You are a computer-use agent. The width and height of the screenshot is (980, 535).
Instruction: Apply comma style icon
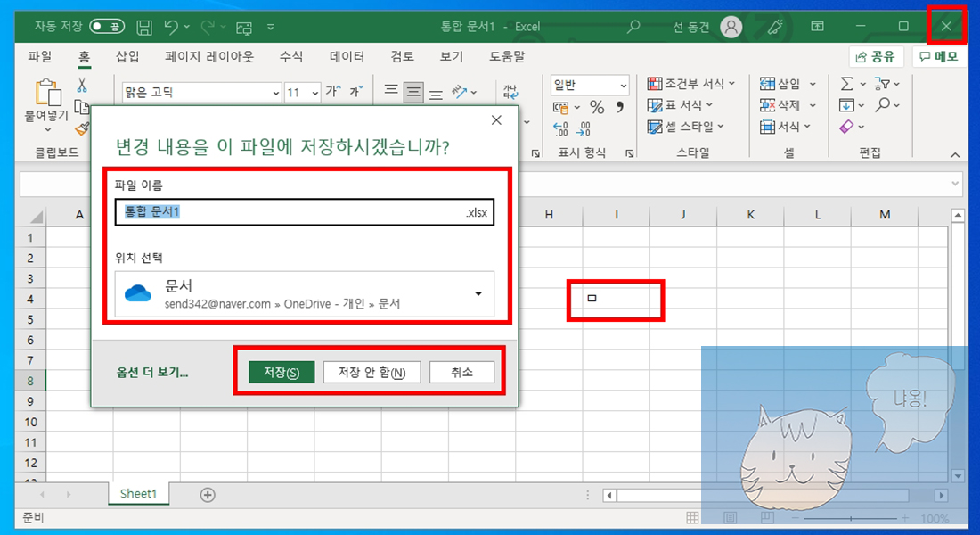pyautogui.click(x=619, y=107)
